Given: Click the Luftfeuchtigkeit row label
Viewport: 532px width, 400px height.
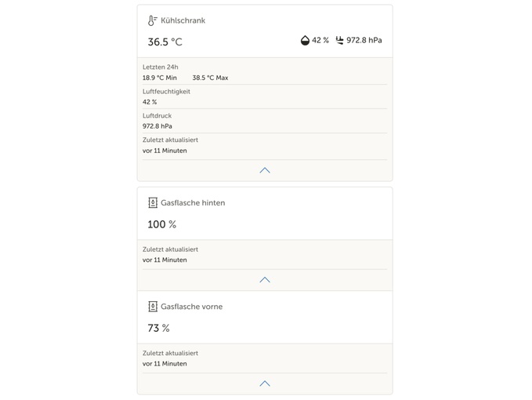Looking at the screenshot, I should click(166, 92).
